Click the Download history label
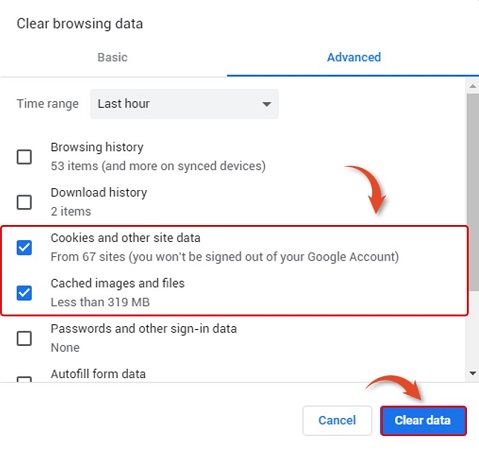Viewport: 479px width, 450px height. [x=99, y=193]
